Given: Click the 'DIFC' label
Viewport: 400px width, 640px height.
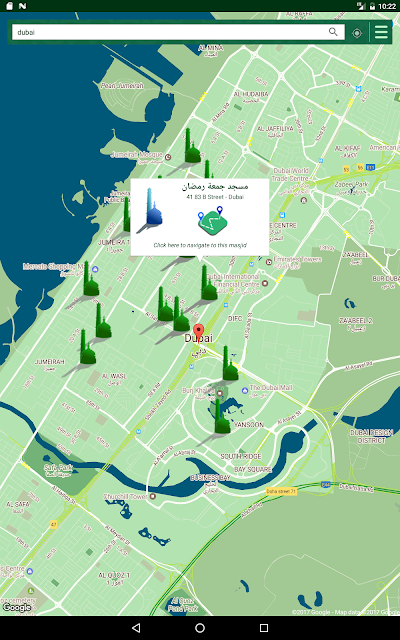Looking at the screenshot, I should point(235,318).
